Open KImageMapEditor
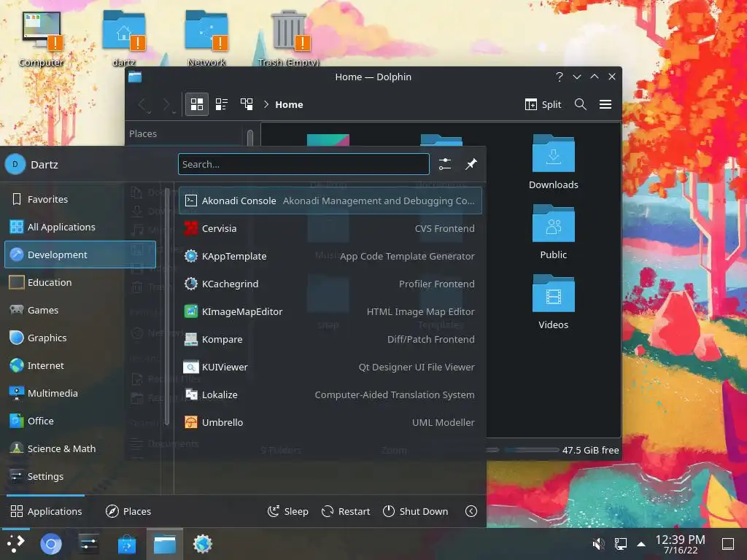Screen dimensions: 747x560 coord(330,311)
